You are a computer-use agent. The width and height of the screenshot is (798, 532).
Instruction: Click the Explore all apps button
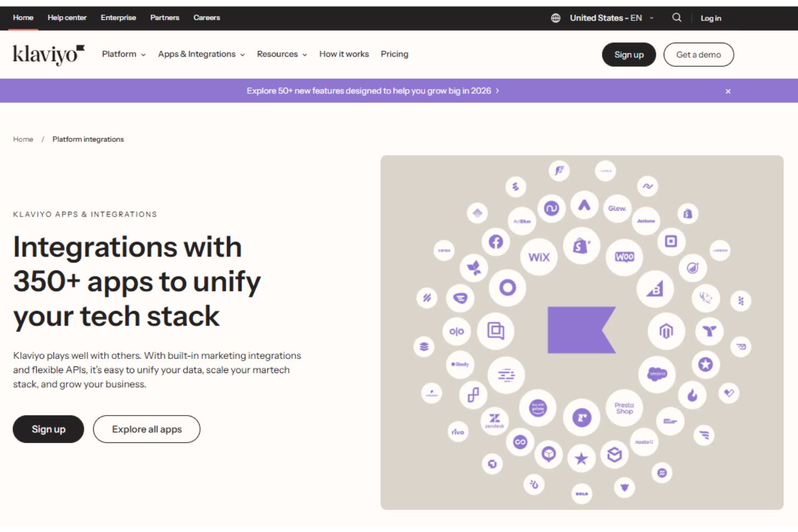tap(147, 429)
